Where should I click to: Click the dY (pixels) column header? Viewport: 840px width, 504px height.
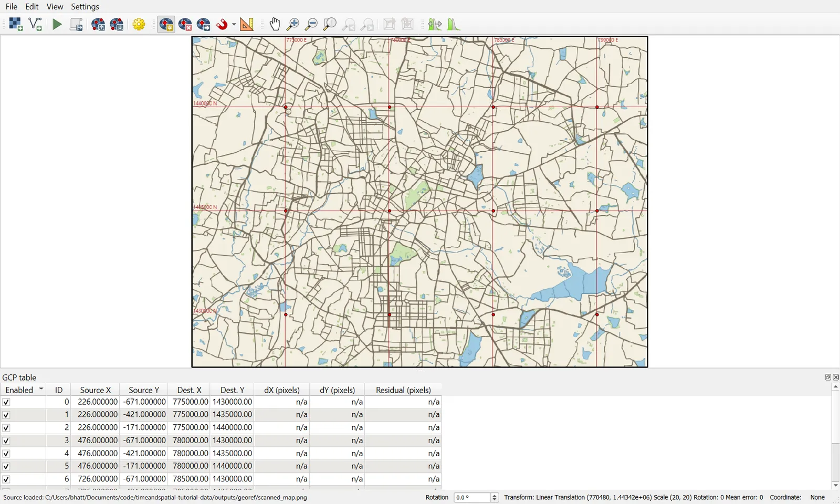(337, 390)
